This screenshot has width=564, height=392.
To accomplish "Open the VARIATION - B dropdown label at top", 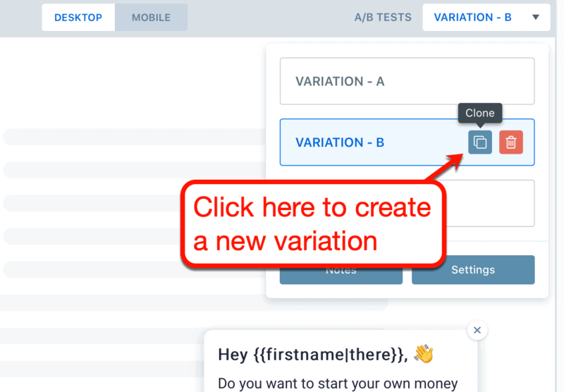I will click(473, 17).
